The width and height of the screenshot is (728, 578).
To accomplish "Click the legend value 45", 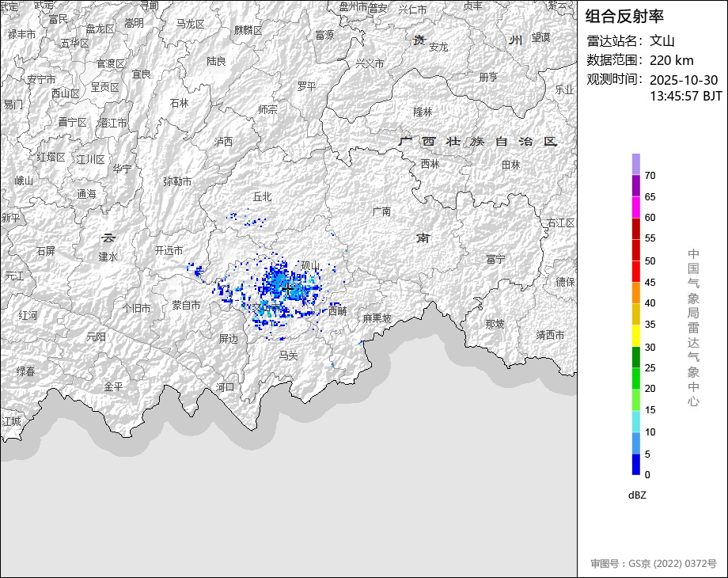I will tap(650, 283).
